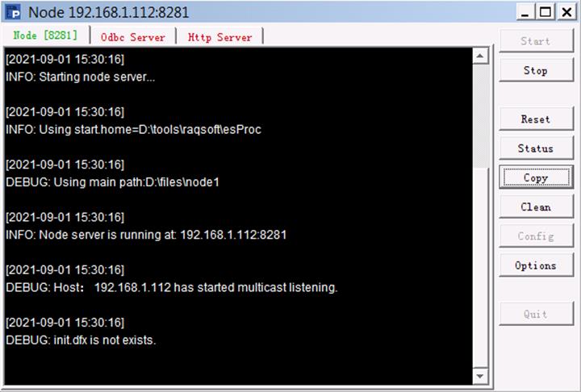Click the greyed-out Config button
Screen dimensions: 581x392
pos(536,236)
